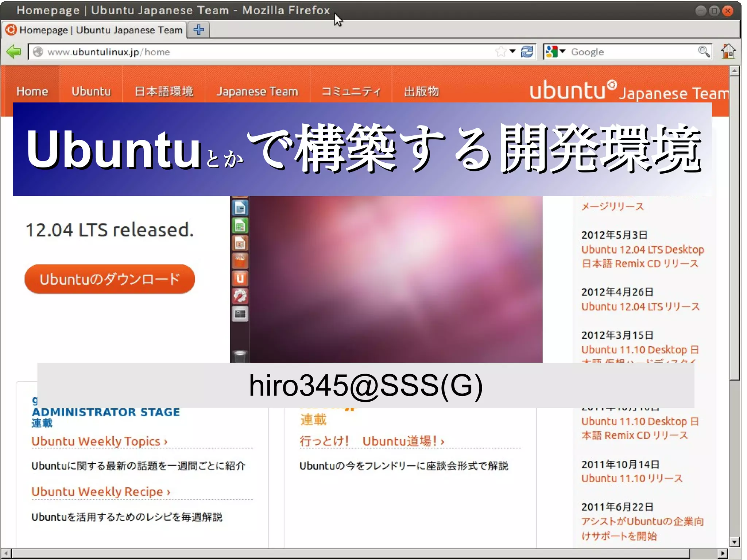Click the reload page icon
This screenshot has width=747, height=560.
coord(527,52)
